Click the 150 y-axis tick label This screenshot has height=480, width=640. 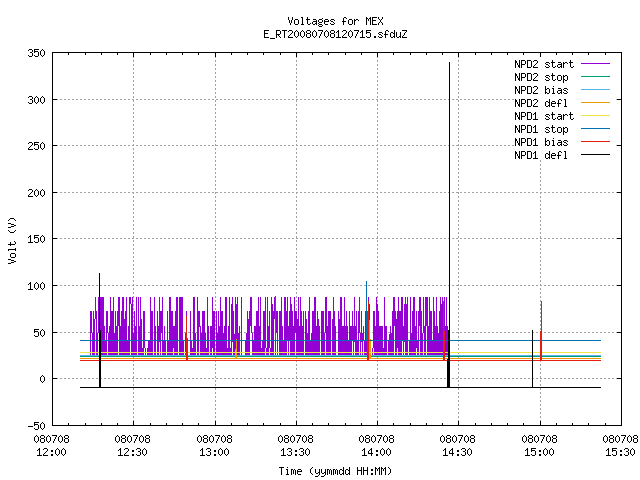(36, 239)
